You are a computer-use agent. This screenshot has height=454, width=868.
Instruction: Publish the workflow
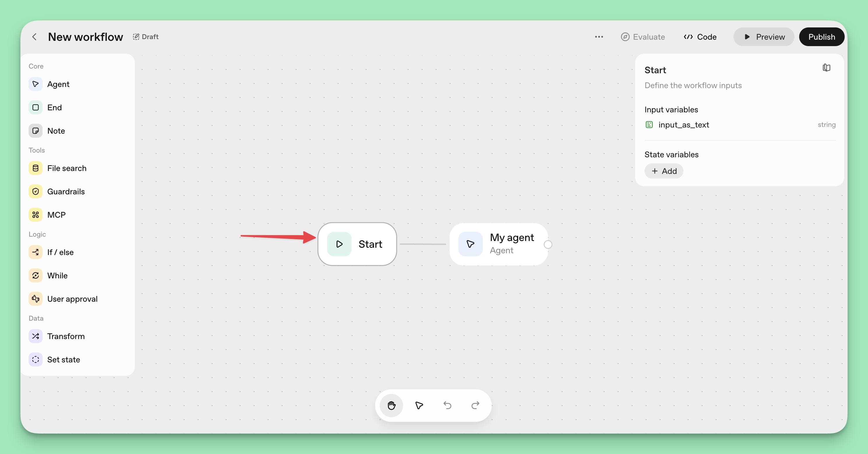(822, 37)
